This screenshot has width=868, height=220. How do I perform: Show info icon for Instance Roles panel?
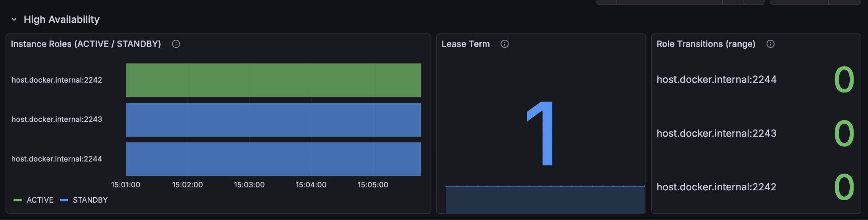tap(176, 44)
